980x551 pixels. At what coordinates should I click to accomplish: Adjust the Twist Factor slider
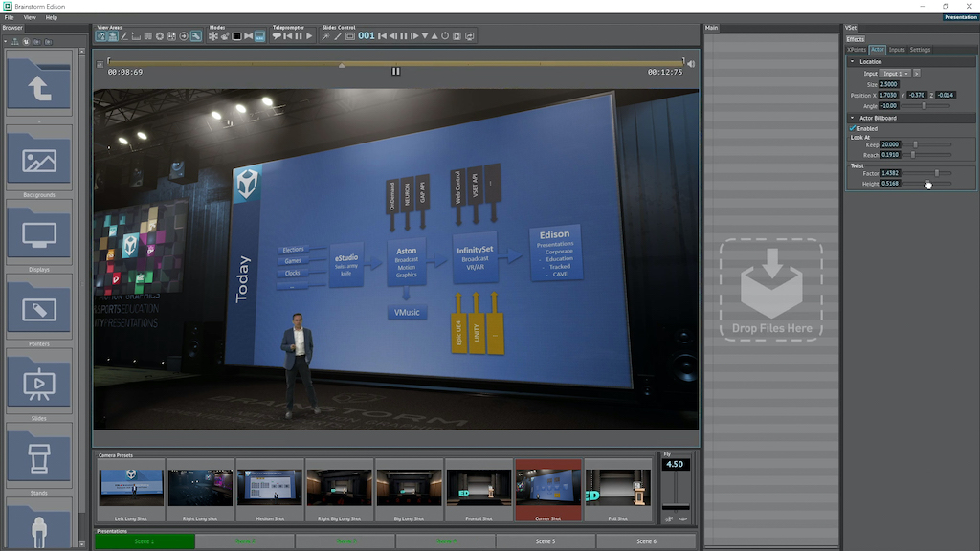936,173
